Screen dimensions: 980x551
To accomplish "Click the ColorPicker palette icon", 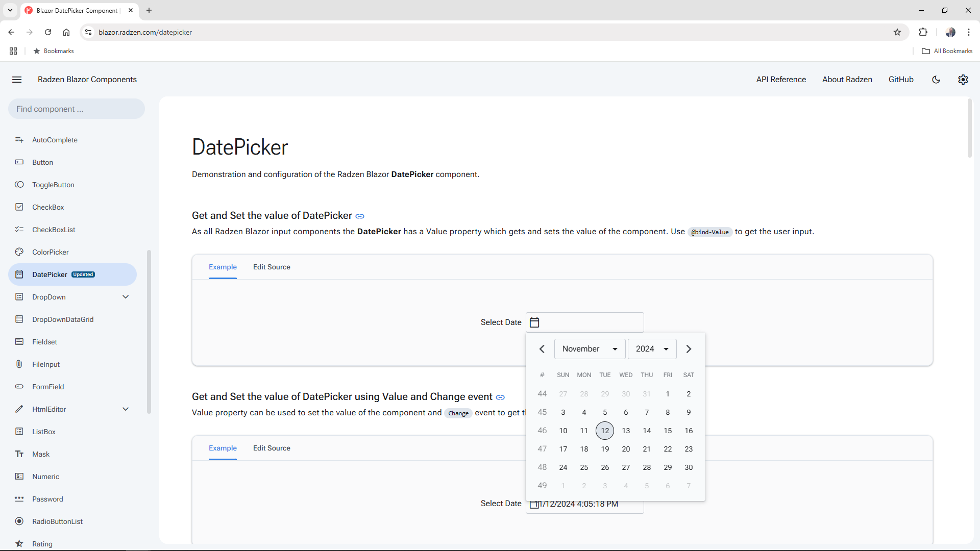I will [x=19, y=252].
